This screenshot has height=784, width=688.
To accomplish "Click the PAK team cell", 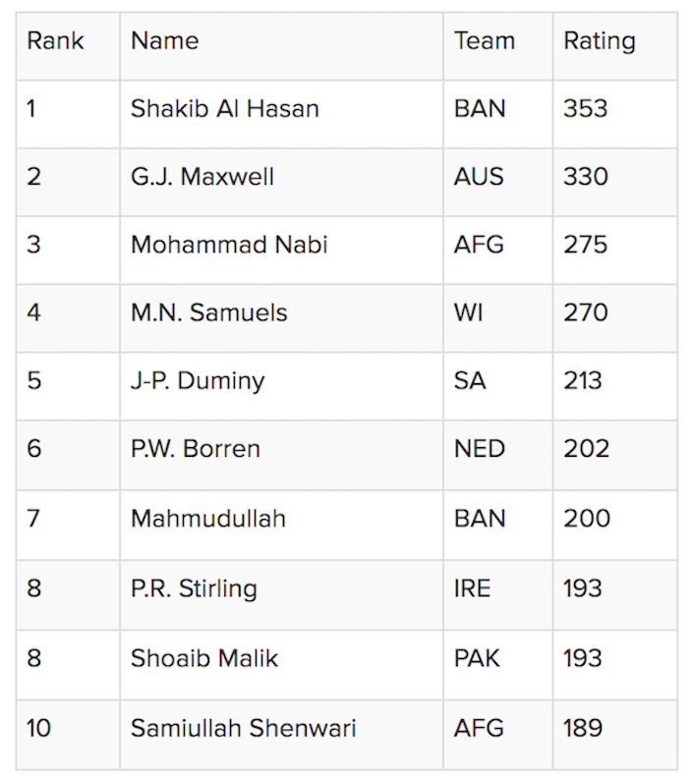I will pyautogui.click(x=478, y=658).
